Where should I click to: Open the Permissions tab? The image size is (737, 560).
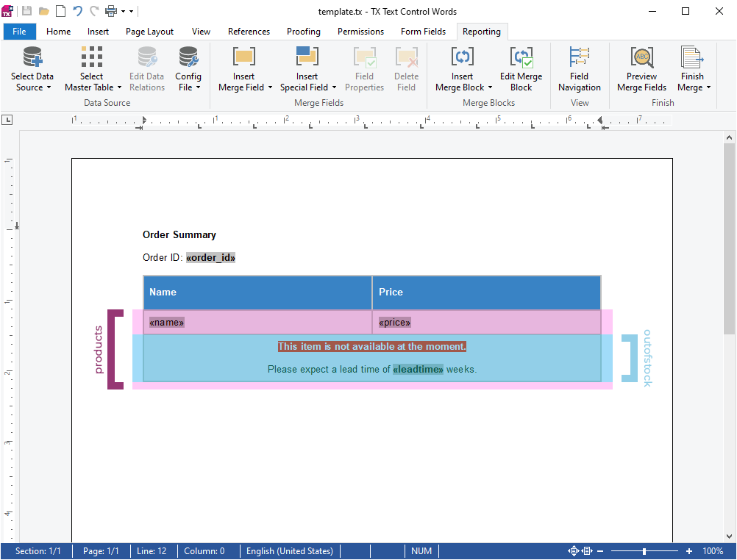coord(360,32)
